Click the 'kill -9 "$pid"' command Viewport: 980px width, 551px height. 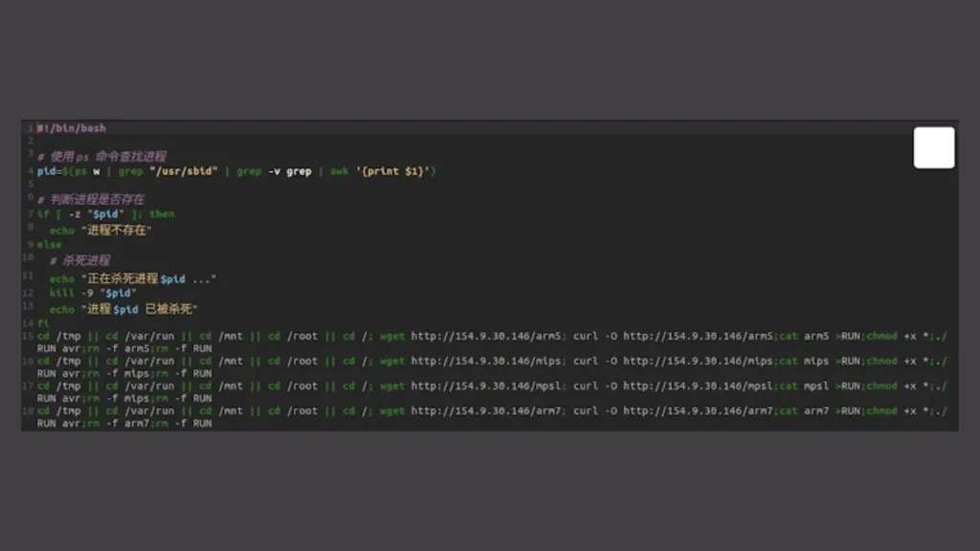pos(93,293)
